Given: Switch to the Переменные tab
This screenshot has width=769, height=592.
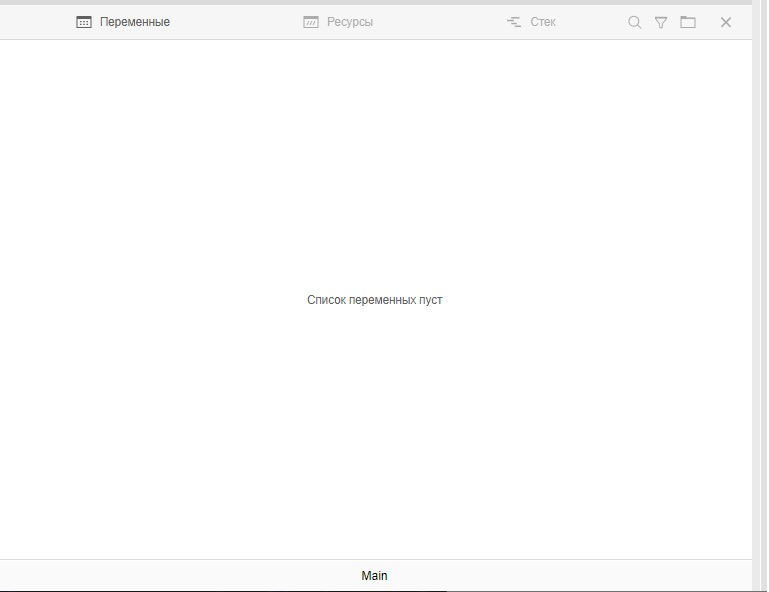Looking at the screenshot, I should 134,22.
